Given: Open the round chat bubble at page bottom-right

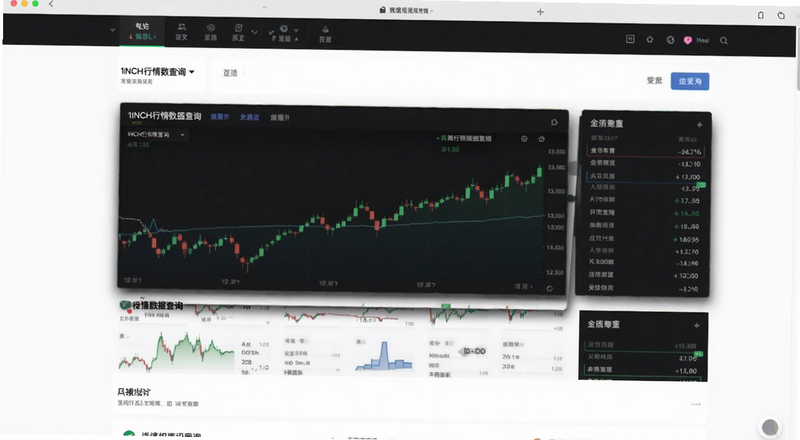Looking at the screenshot, I should point(770,427).
